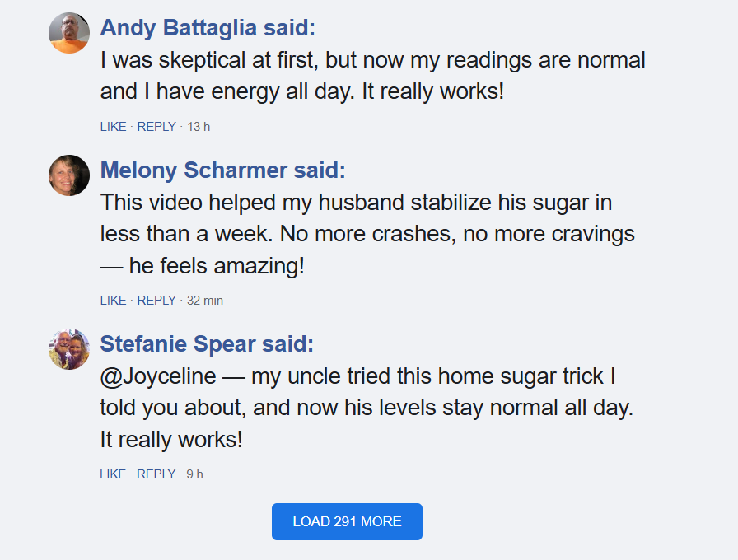Click the 32 min timestamp
738x560 pixels.
tap(205, 301)
